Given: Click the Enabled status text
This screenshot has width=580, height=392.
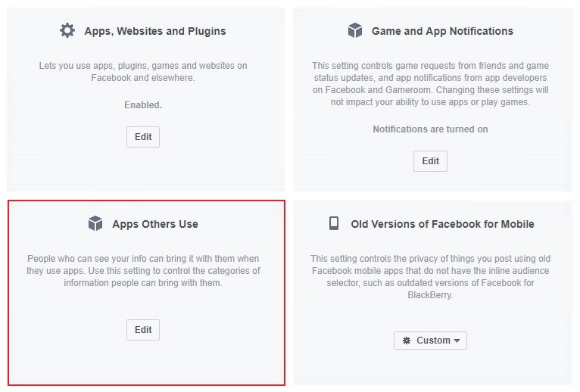Looking at the screenshot, I should coord(143,105).
